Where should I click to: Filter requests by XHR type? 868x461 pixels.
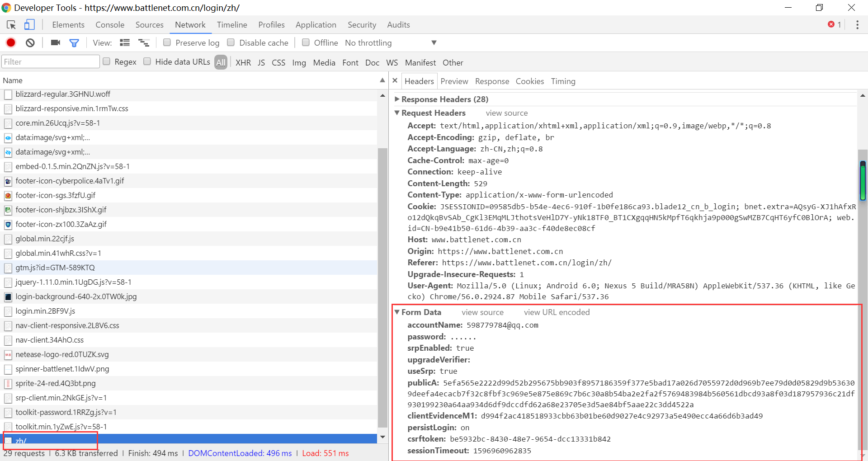[243, 62]
